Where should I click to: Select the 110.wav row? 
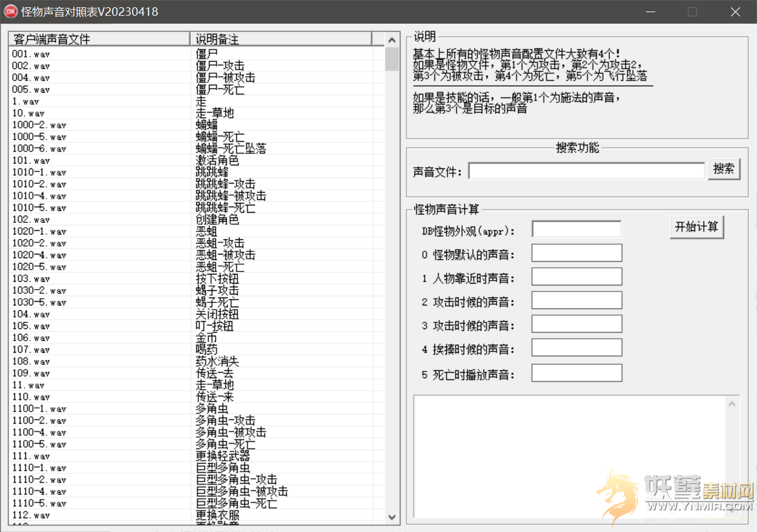click(197, 396)
